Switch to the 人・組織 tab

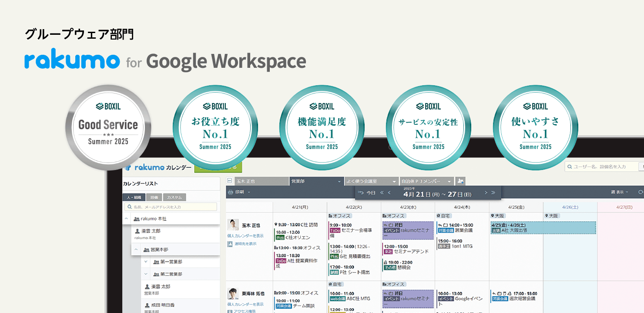(x=134, y=197)
